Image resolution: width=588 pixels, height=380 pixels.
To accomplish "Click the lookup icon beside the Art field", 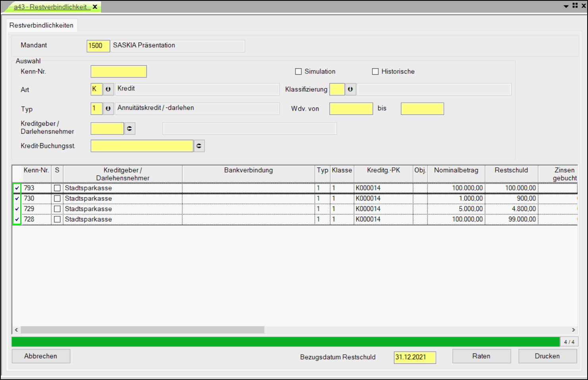I will pos(108,89).
